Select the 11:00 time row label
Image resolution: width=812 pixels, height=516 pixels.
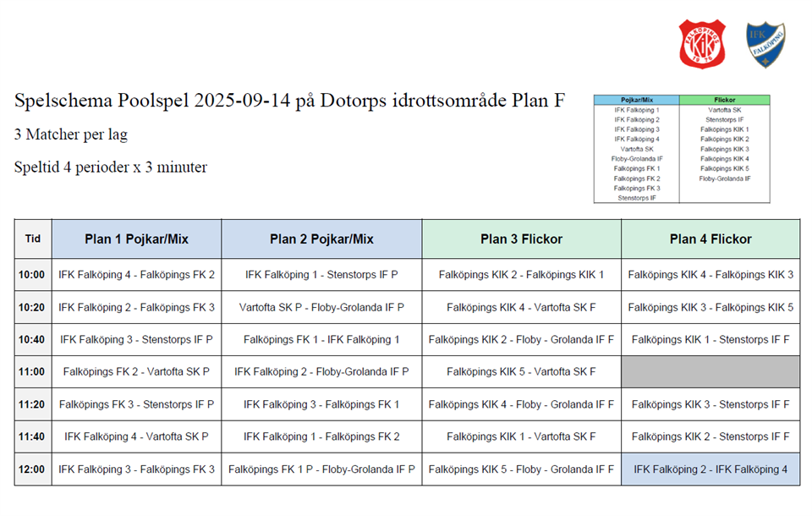tap(33, 372)
